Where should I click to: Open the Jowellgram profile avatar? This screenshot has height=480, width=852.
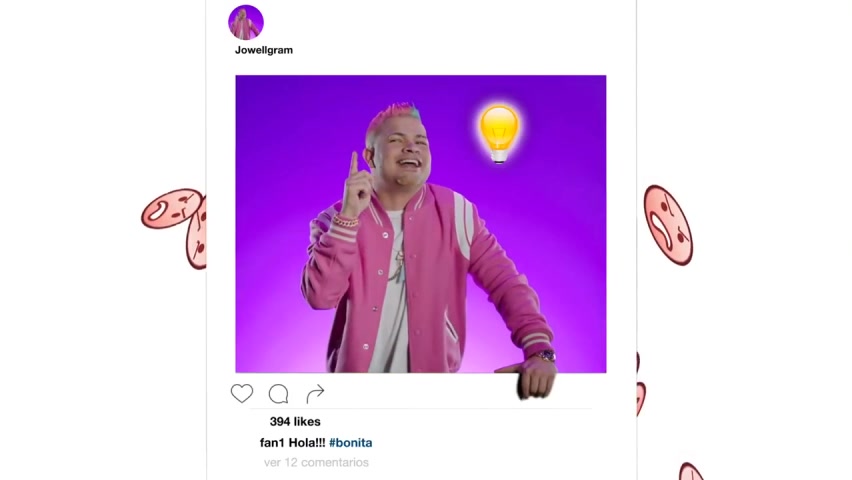246,22
